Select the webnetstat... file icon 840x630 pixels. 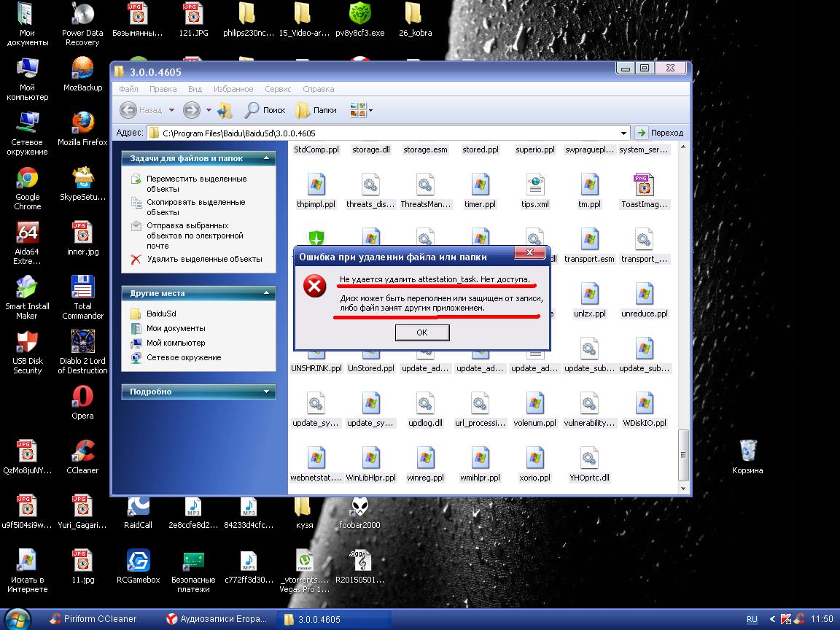pyautogui.click(x=316, y=458)
